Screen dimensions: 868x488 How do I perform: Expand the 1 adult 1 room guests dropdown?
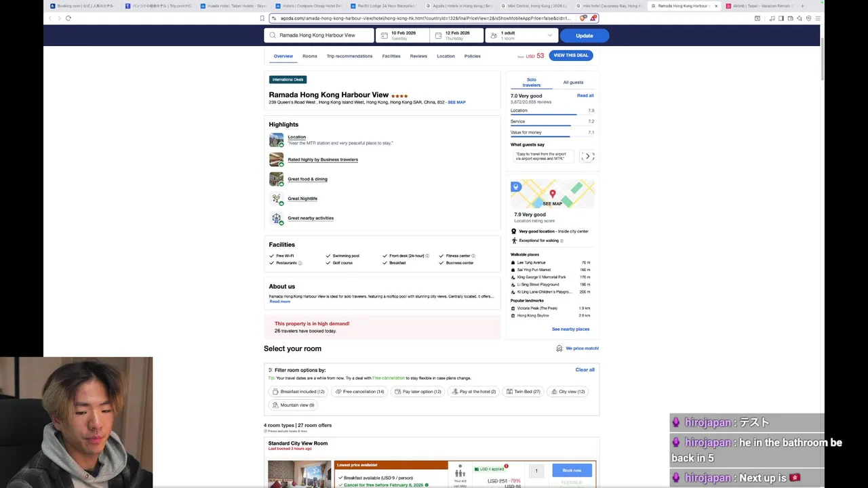521,35
